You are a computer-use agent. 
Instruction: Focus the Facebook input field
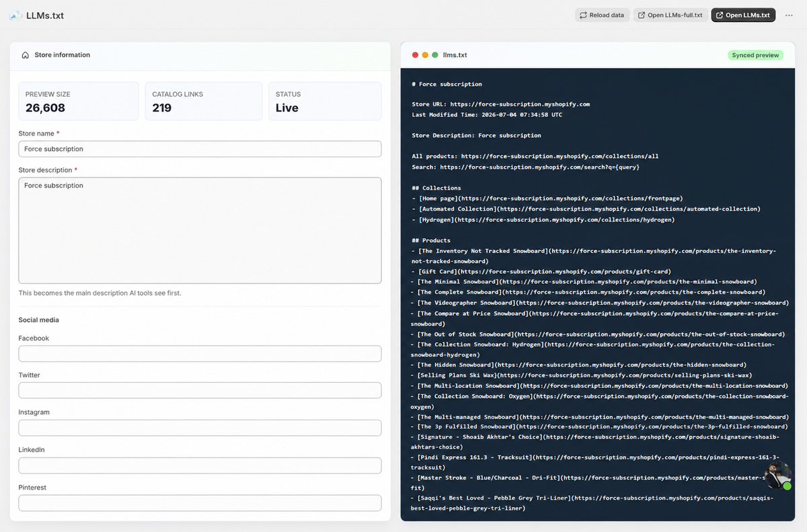point(200,354)
